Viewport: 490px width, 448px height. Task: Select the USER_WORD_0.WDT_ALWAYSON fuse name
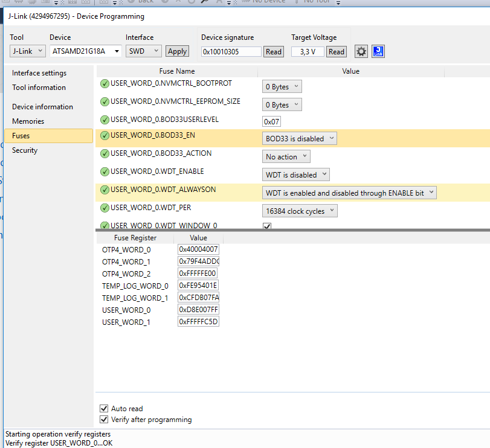(163, 190)
